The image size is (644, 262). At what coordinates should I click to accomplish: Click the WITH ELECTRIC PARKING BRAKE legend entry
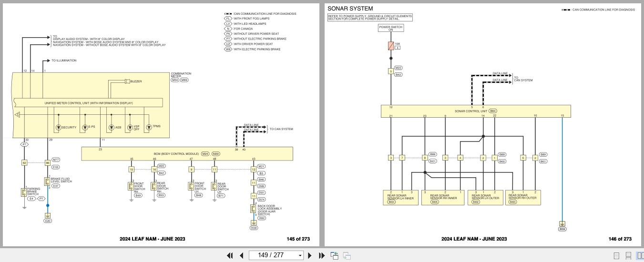[x=253, y=49]
